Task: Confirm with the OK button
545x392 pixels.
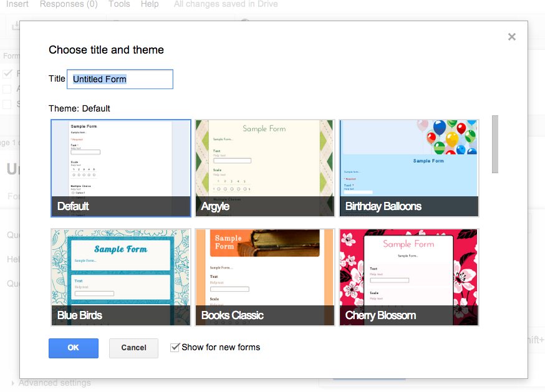Action: [74, 348]
